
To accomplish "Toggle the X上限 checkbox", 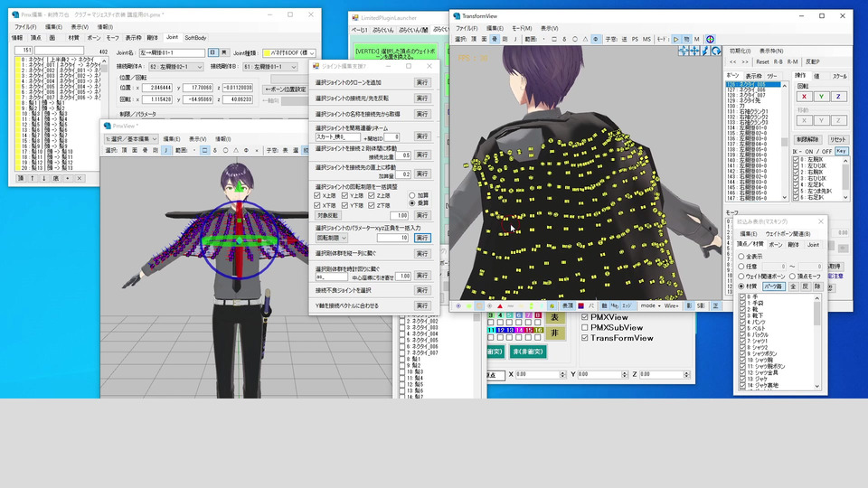I will coord(317,195).
